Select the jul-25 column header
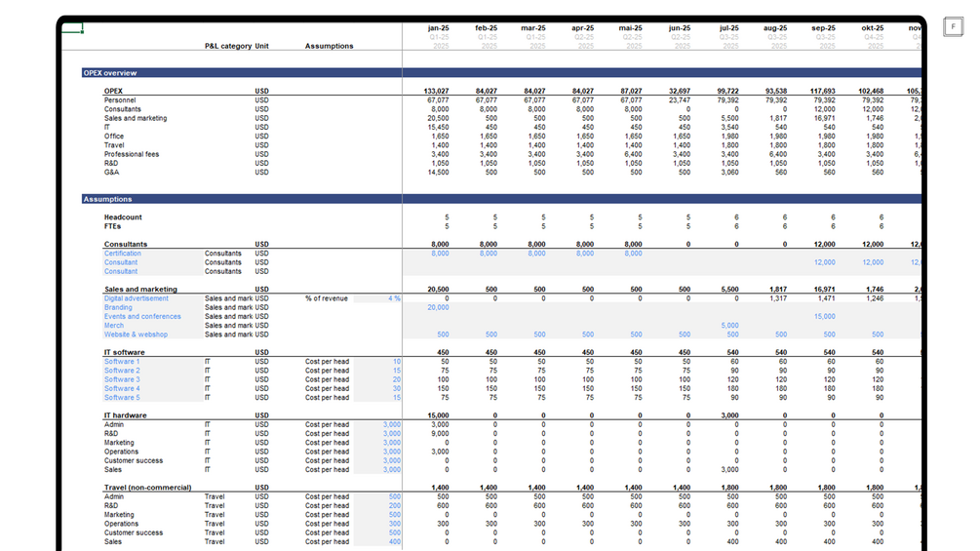This screenshot has width=980, height=551. tap(728, 28)
